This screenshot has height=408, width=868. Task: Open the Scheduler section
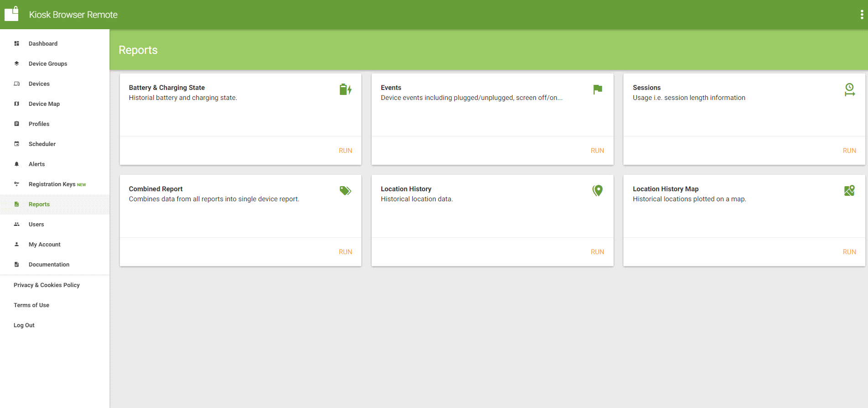[x=55, y=144]
